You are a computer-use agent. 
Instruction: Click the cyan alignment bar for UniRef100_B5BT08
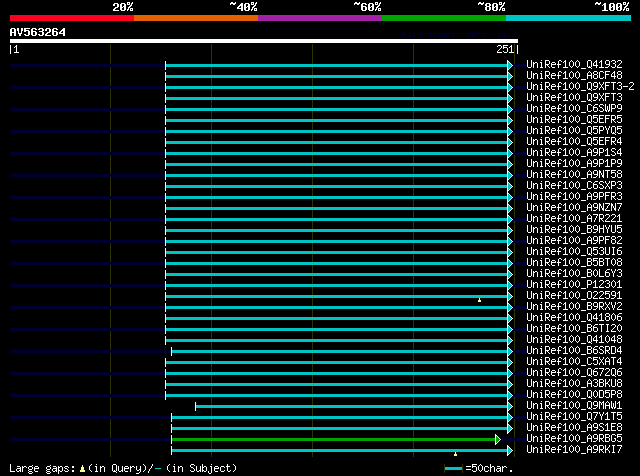click(336, 264)
